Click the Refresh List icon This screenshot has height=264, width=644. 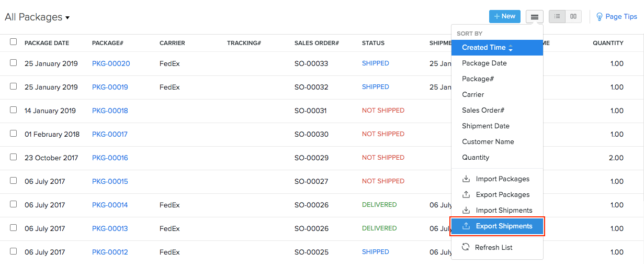coord(466,247)
